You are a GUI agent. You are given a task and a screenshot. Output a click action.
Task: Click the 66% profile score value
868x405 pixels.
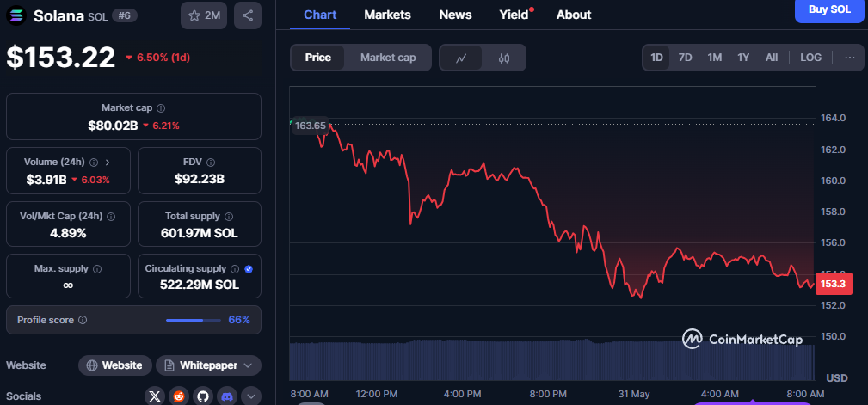(239, 320)
